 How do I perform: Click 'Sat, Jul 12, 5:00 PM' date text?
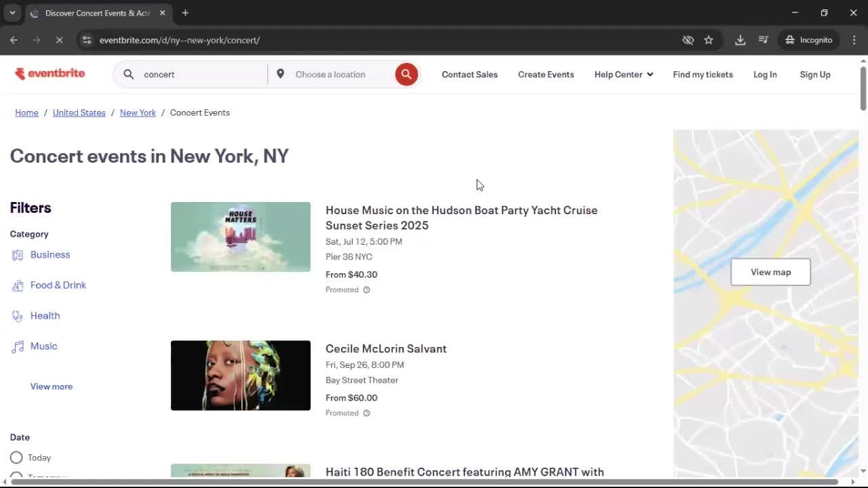tap(363, 241)
